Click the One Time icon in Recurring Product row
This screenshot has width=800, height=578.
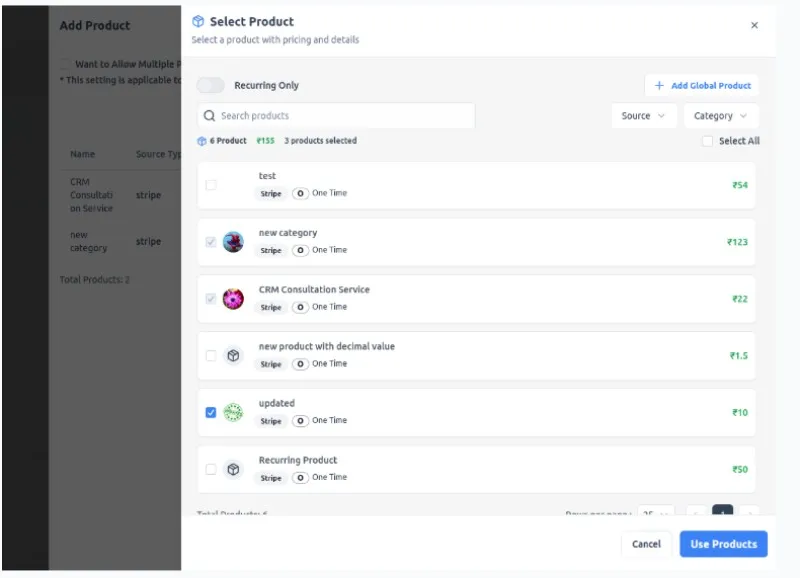pyautogui.click(x=301, y=478)
